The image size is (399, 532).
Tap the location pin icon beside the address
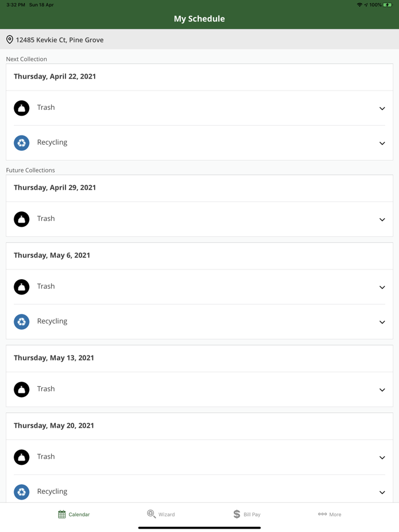10,40
